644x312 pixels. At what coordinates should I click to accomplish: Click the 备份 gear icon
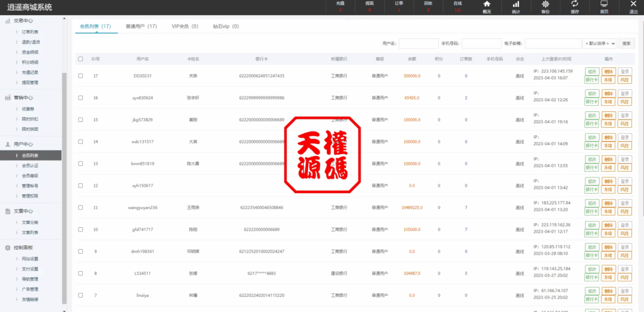(x=545, y=4)
